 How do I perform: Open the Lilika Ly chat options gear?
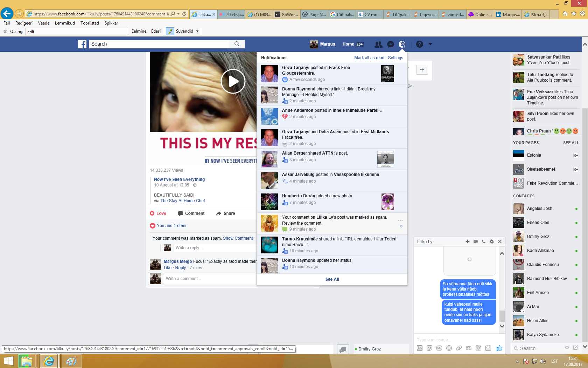click(x=492, y=241)
